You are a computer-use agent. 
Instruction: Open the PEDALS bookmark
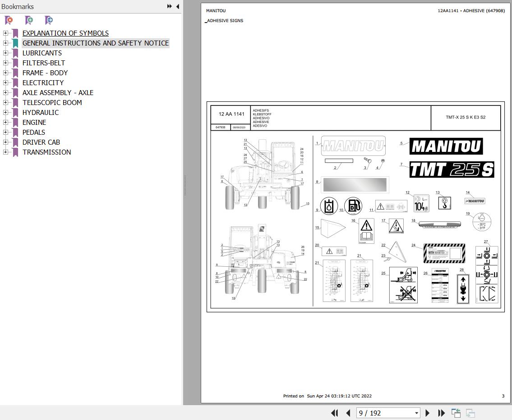click(x=34, y=132)
